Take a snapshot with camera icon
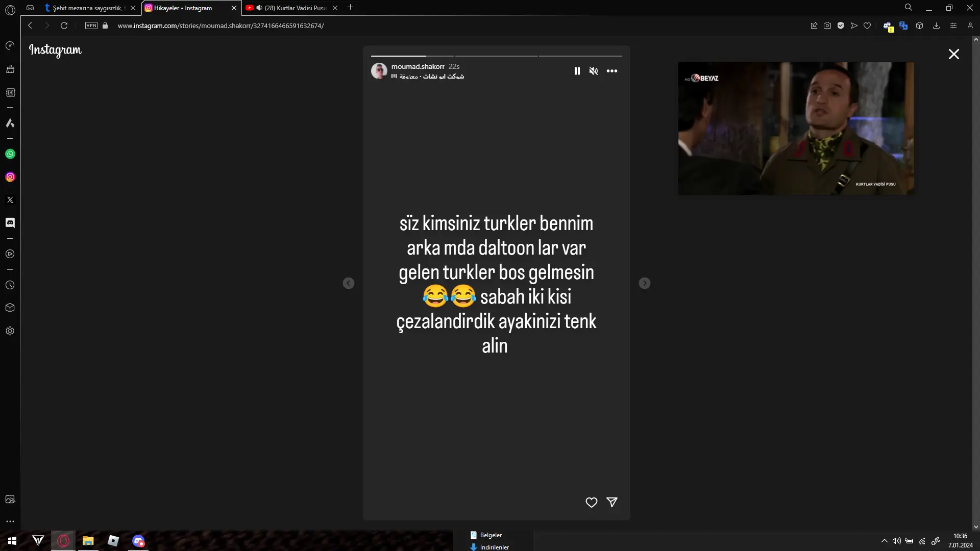The image size is (980, 551). pos(827,26)
